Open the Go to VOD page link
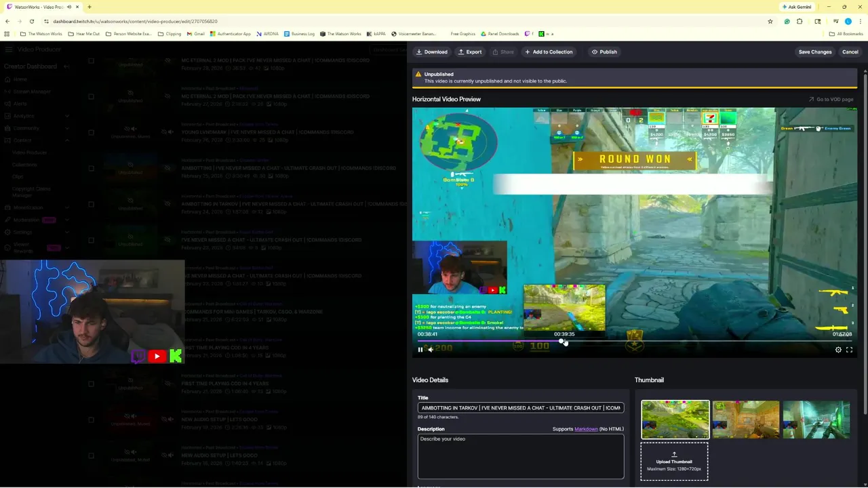 point(831,100)
